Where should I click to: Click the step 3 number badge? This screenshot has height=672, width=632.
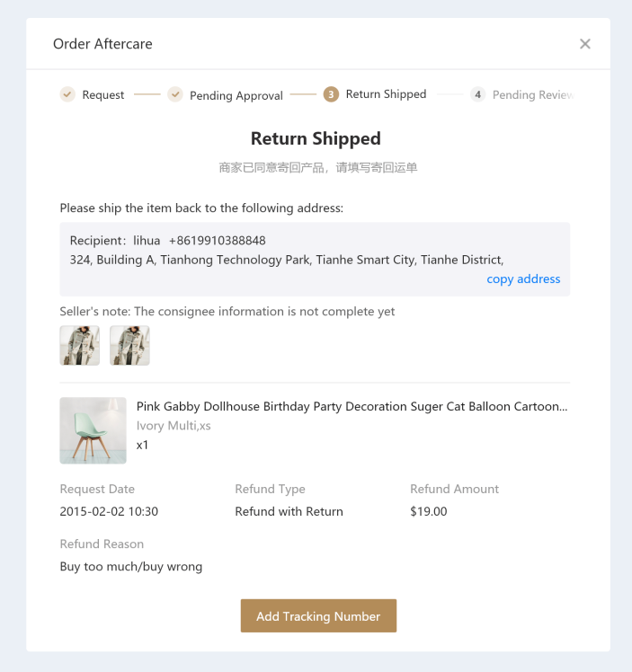332,94
